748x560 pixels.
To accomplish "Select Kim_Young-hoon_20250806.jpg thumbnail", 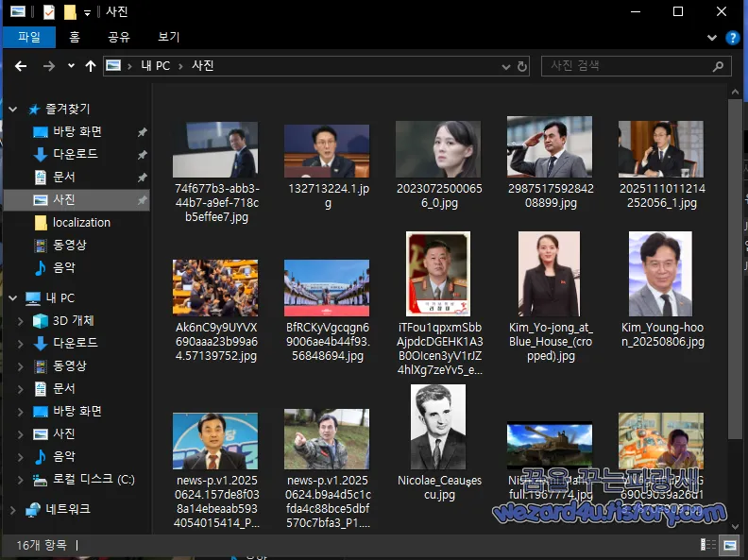I will pyautogui.click(x=661, y=274).
